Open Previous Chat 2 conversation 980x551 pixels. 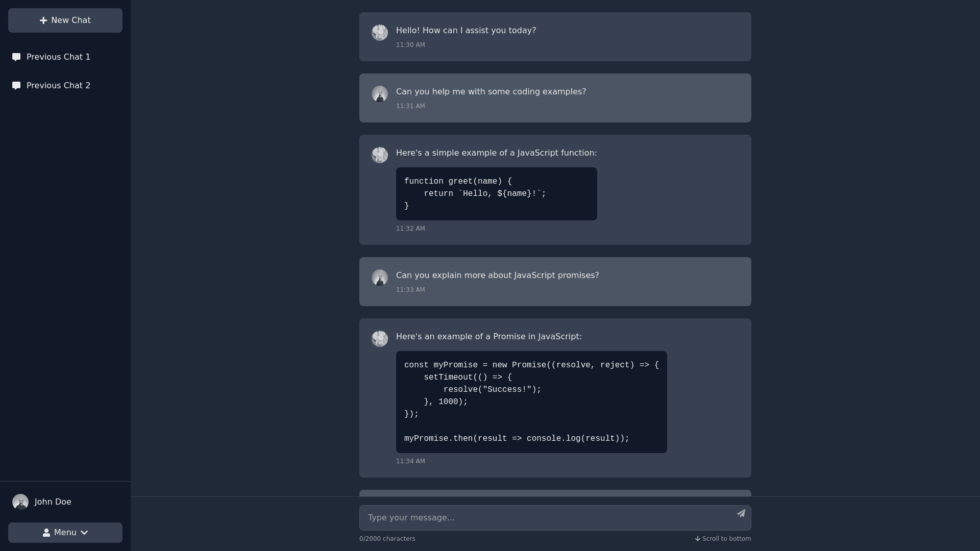point(58,86)
